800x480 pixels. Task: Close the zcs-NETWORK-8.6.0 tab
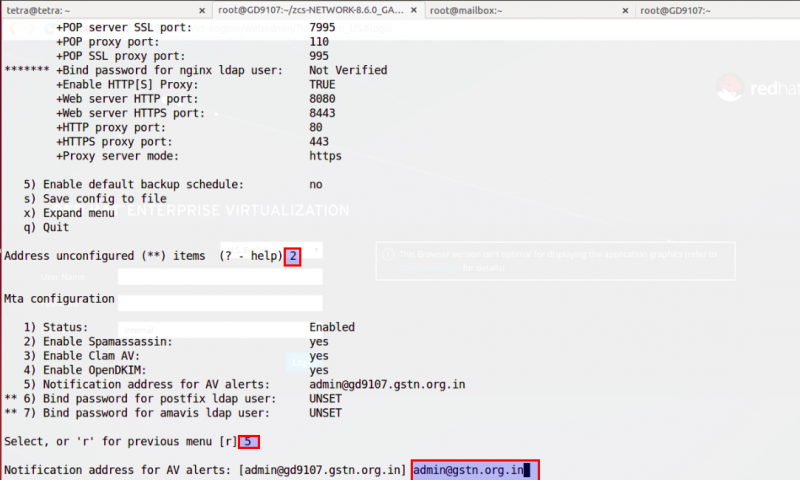(x=414, y=10)
